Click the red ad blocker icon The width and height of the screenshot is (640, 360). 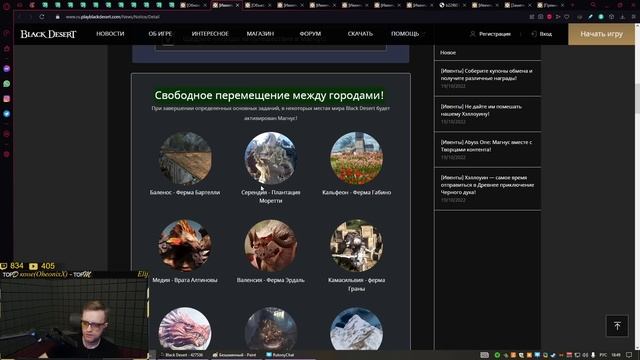click(549, 17)
